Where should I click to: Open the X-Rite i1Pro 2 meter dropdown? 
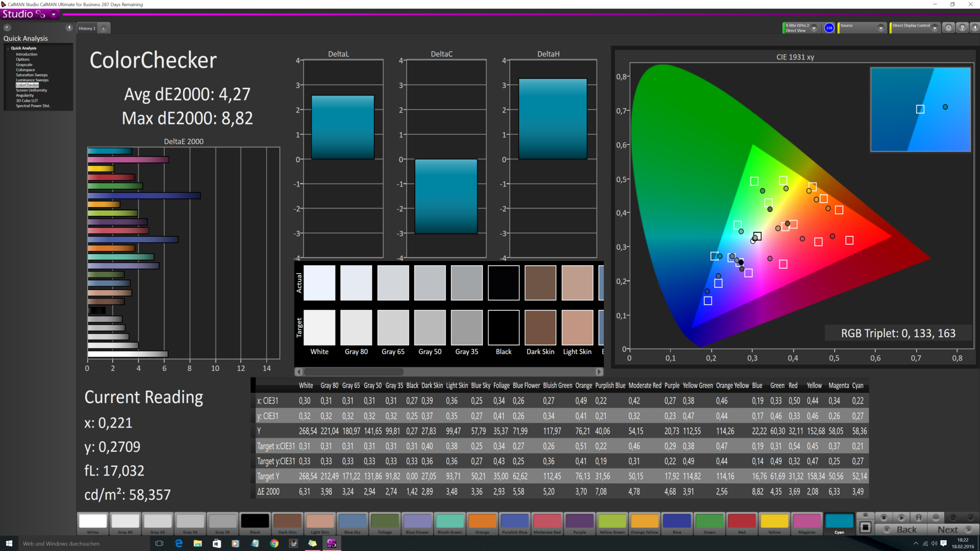(x=814, y=28)
